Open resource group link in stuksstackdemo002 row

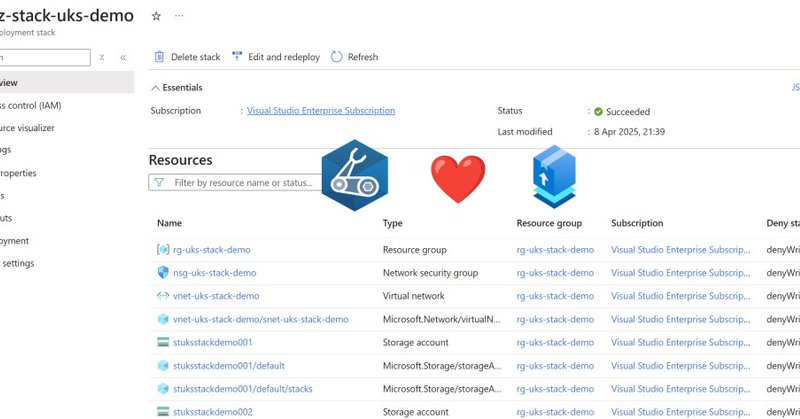(555, 411)
